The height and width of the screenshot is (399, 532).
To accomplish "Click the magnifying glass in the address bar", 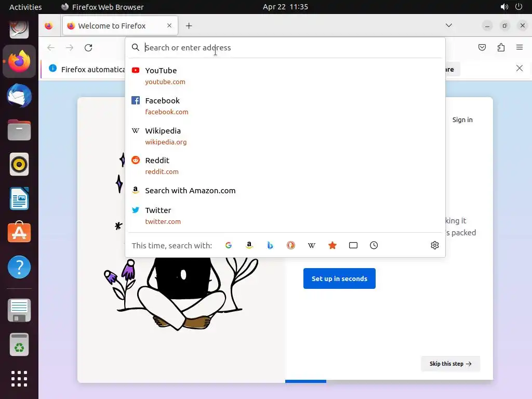I will point(136,47).
